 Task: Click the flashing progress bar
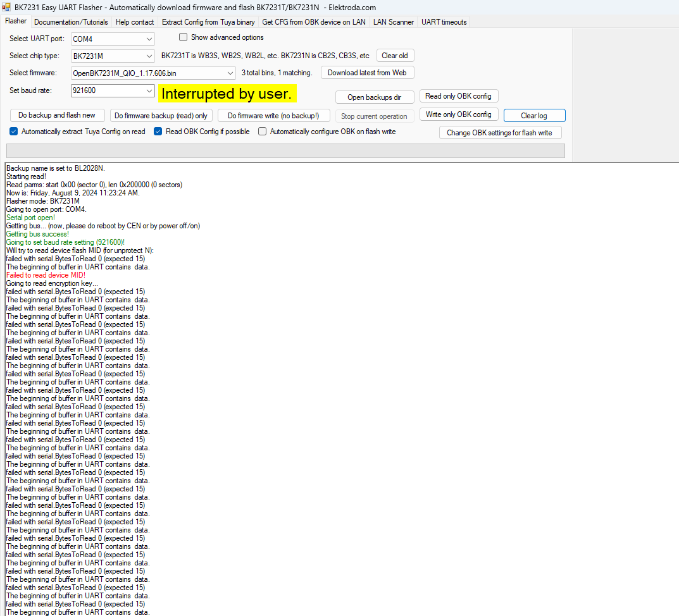(x=286, y=151)
